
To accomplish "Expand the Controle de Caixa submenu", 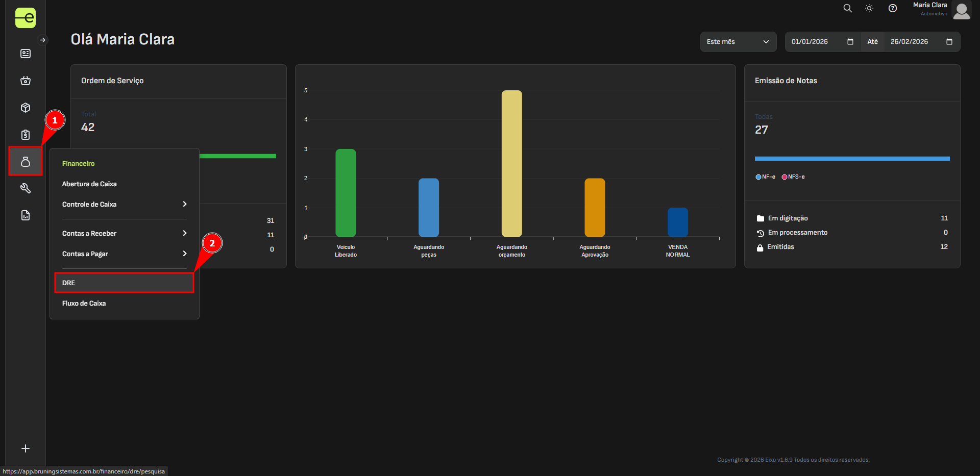I will tap(124, 204).
